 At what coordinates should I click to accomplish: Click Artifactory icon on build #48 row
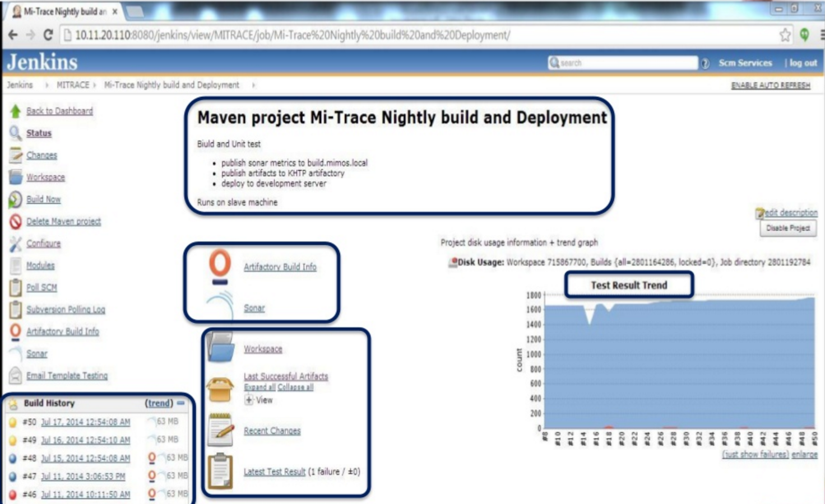point(151,458)
